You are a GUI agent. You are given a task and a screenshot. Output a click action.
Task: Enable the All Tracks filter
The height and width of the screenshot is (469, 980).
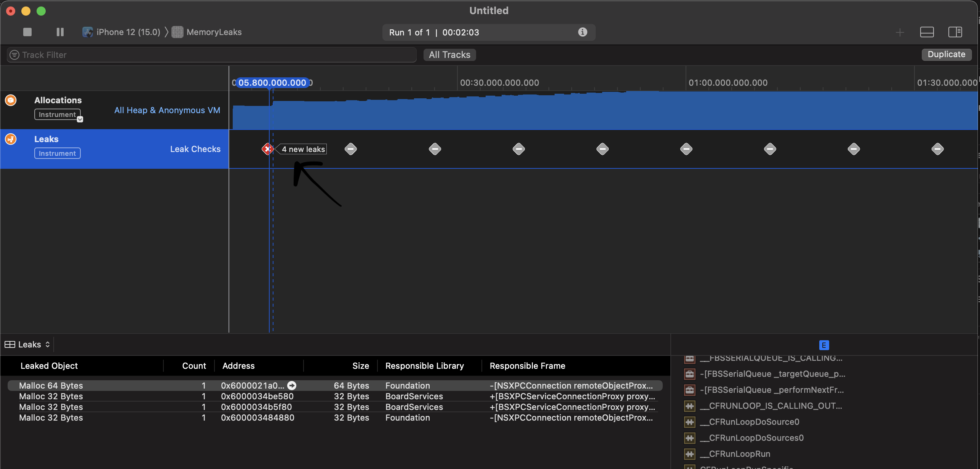(449, 54)
